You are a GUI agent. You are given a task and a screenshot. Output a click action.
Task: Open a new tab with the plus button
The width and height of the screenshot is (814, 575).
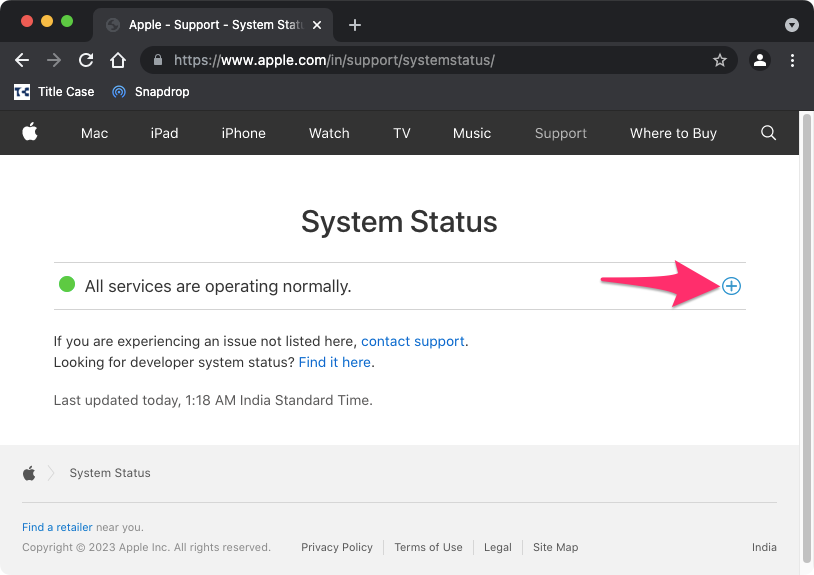tap(355, 25)
